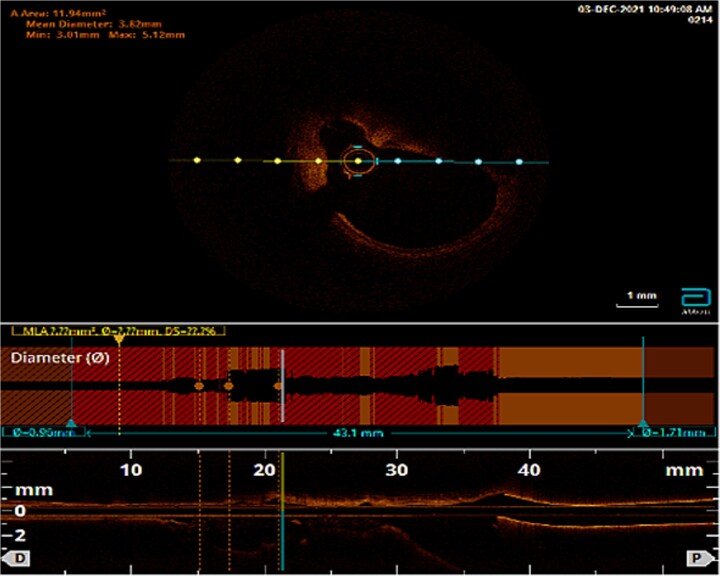Click the 30 mm mark on L-mode ruler
The height and width of the screenshot is (576, 720).
pos(398,470)
